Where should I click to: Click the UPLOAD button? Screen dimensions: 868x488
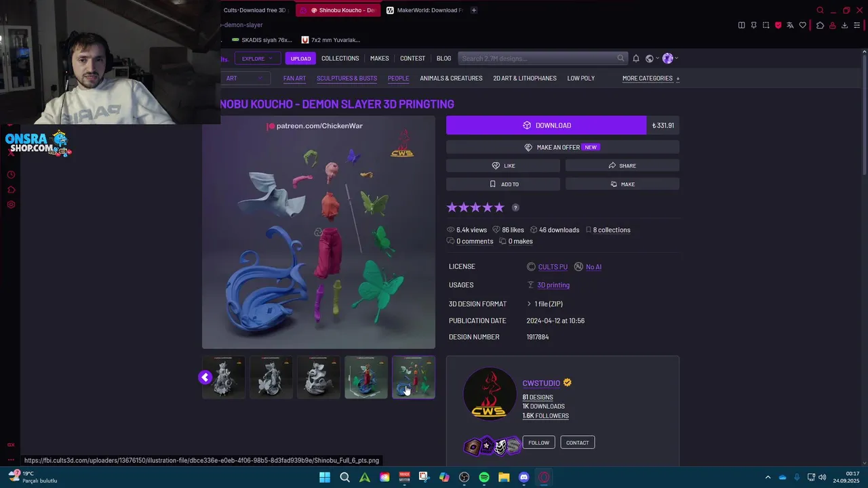point(300,58)
